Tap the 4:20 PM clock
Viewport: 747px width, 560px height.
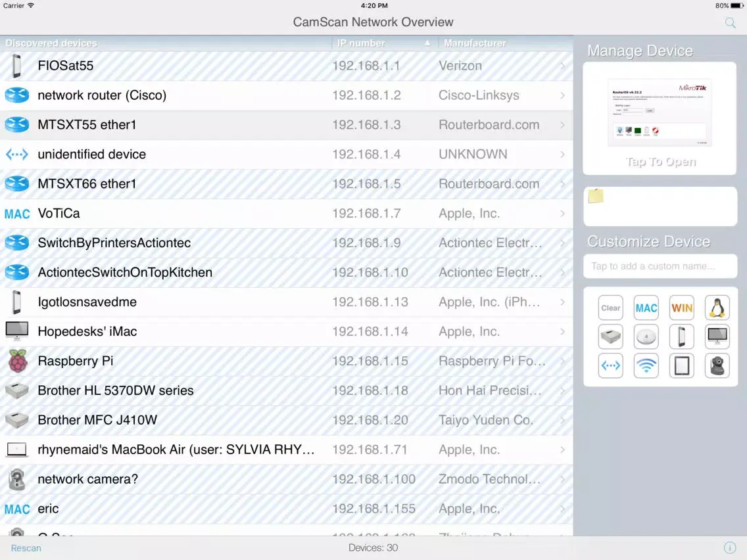pos(374,6)
